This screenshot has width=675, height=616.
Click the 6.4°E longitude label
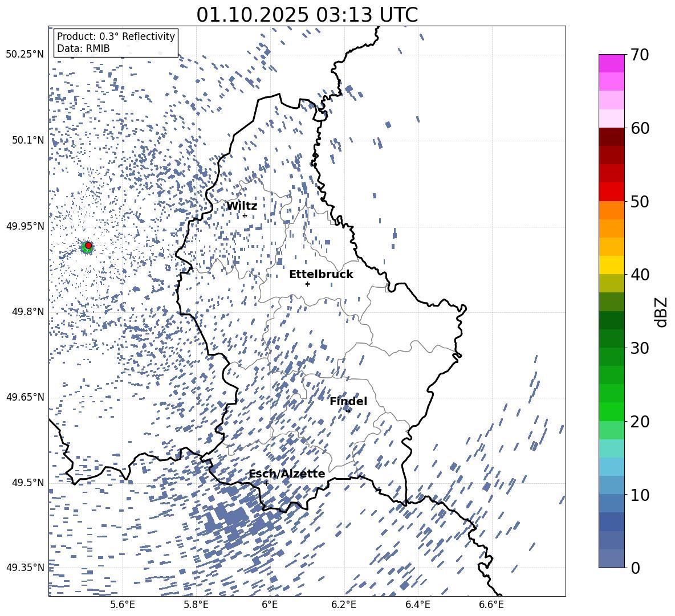pos(417,605)
